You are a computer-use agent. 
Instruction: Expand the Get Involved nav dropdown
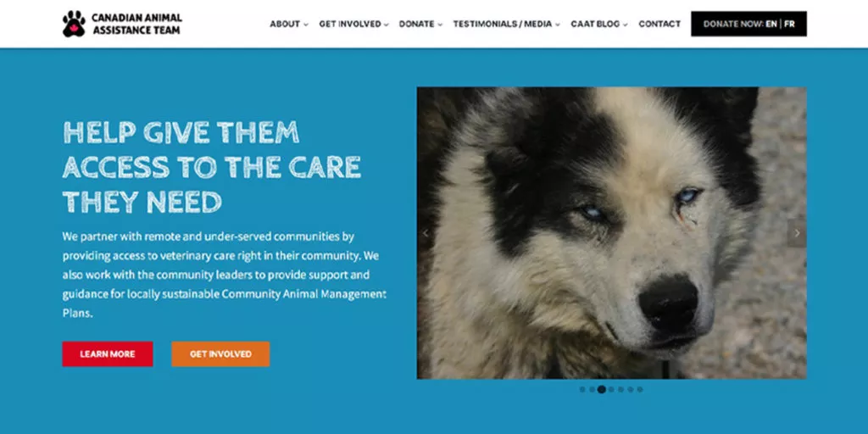[353, 24]
